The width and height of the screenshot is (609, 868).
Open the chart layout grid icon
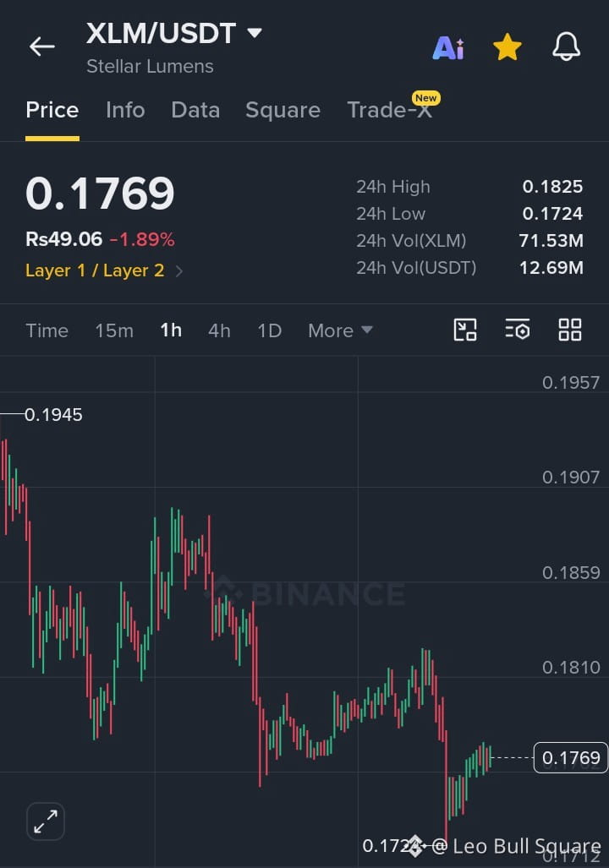[x=569, y=330]
